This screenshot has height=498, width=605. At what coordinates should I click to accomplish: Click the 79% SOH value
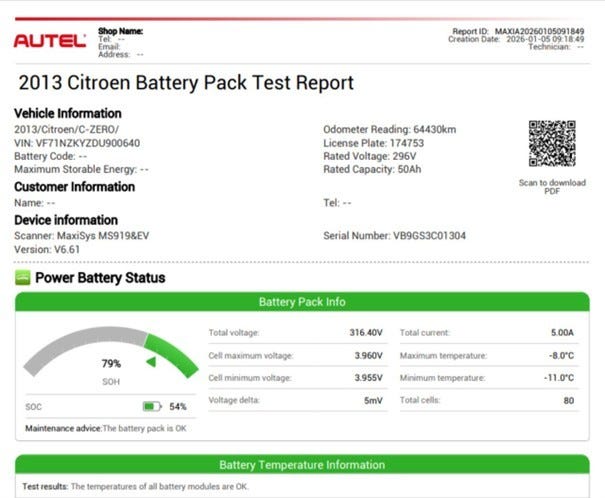point(111,363)
